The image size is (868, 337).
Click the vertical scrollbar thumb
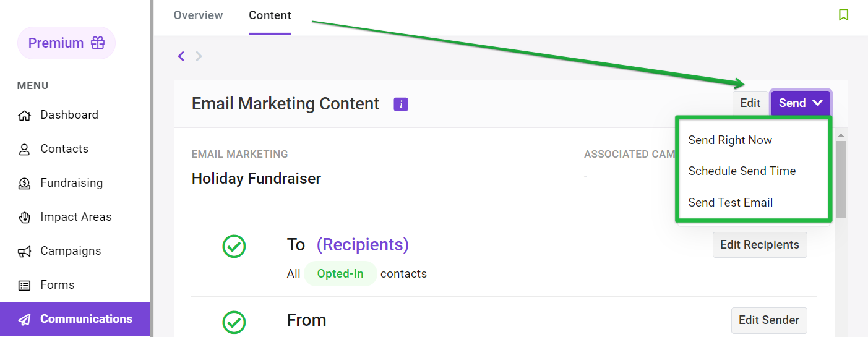pyautogui.click(x=841, y=179)
